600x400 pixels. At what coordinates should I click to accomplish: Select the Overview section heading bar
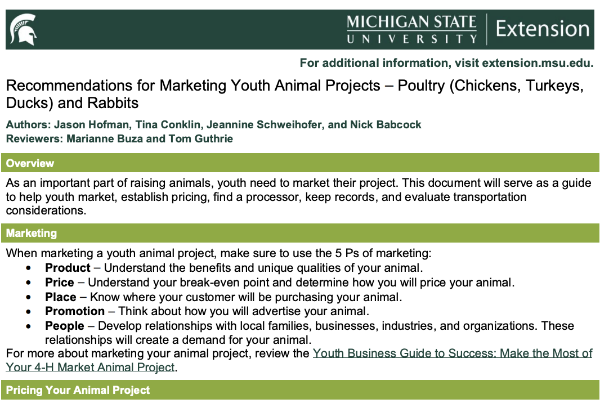(x=300, y=162)
